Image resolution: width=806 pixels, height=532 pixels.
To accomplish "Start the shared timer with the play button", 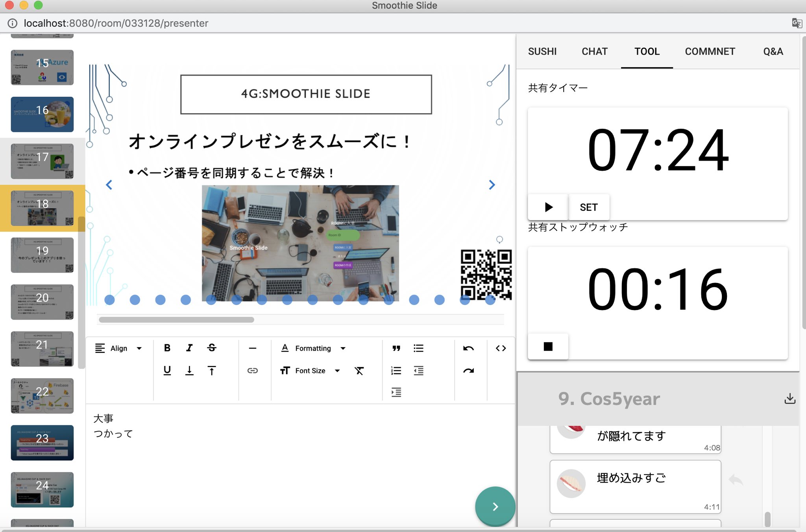I will pyautogui.click(x=547, y=207).
